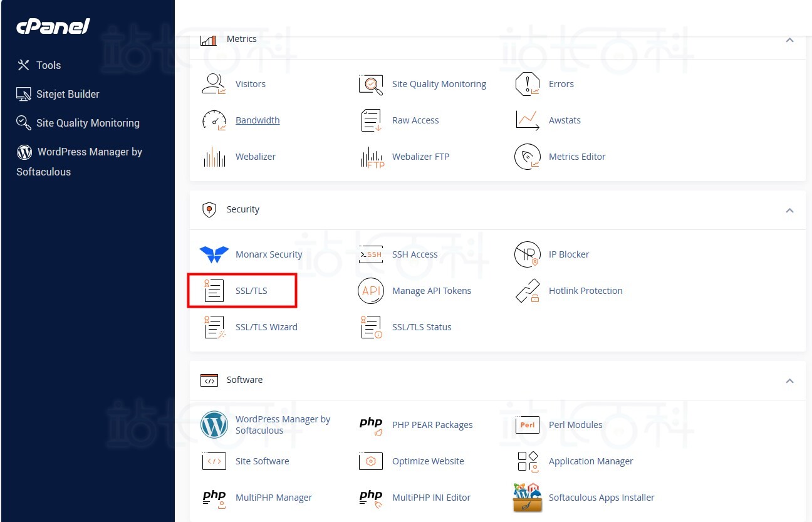The height and width of the screenshot is (522, 812).
Task: Collapse the Metrics section
Action: click(789, 39)
